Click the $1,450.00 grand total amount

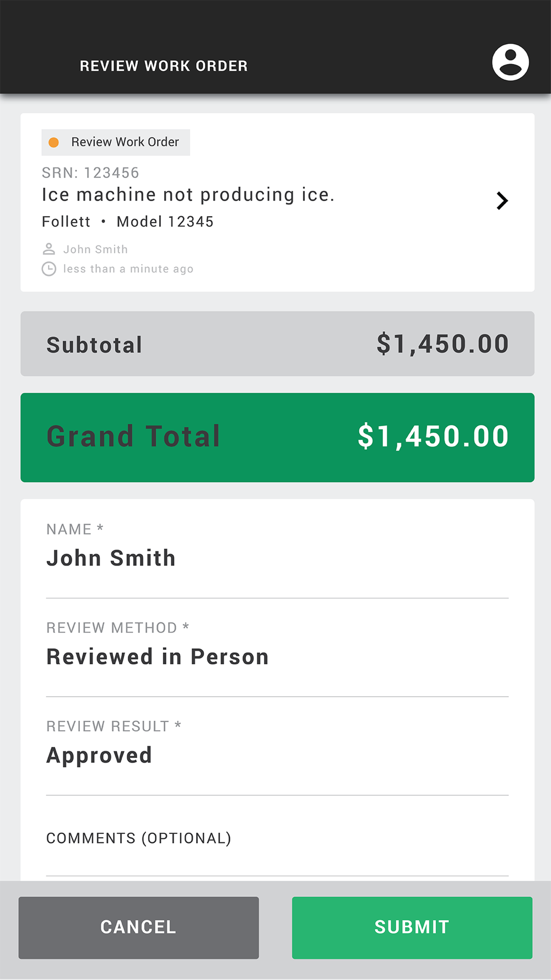(433, 437)
